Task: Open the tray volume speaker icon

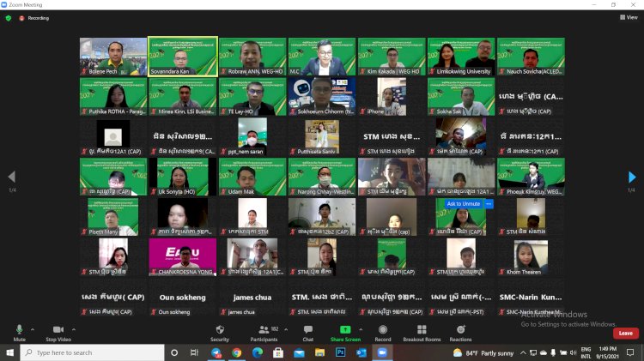Action: (573, 352)
